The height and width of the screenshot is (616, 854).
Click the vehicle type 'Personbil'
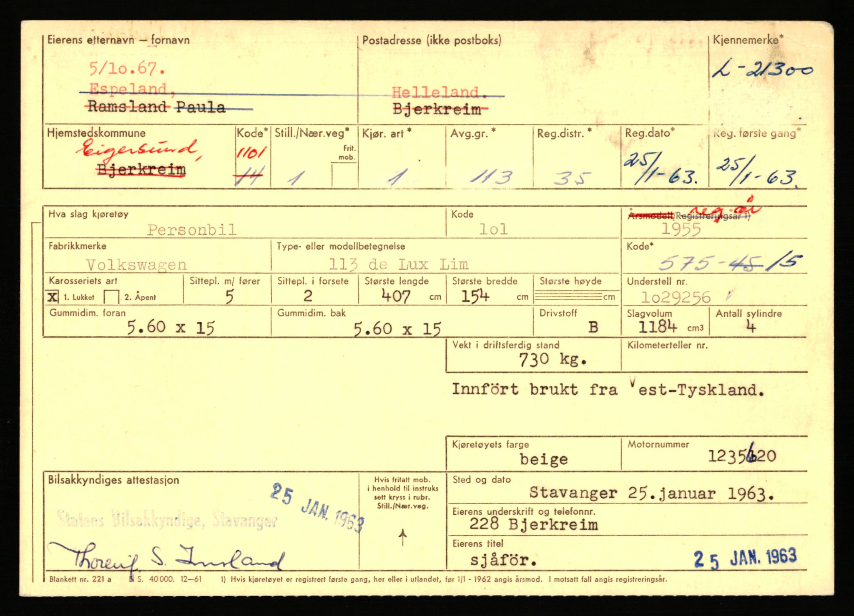[x=192, y=230]
